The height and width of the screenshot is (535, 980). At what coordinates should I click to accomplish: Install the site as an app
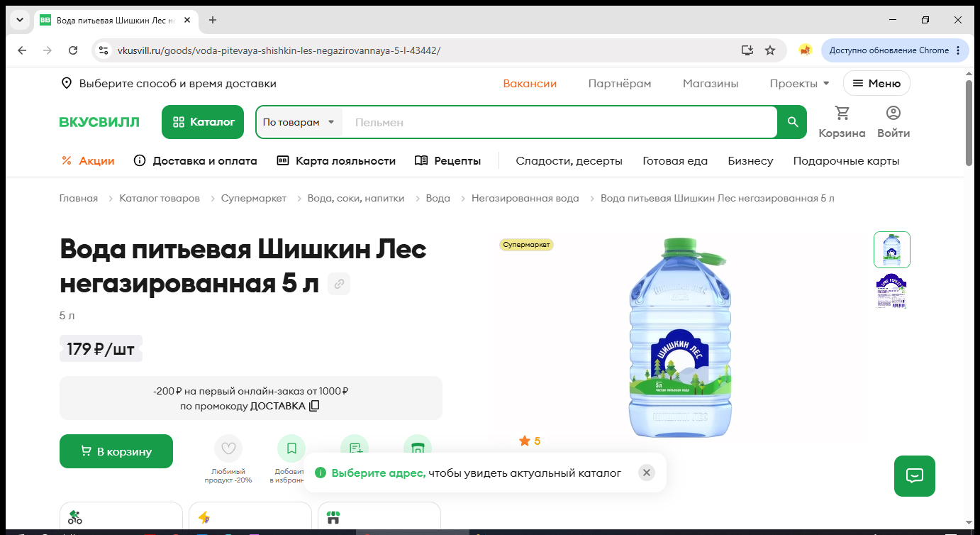[747, 50]
